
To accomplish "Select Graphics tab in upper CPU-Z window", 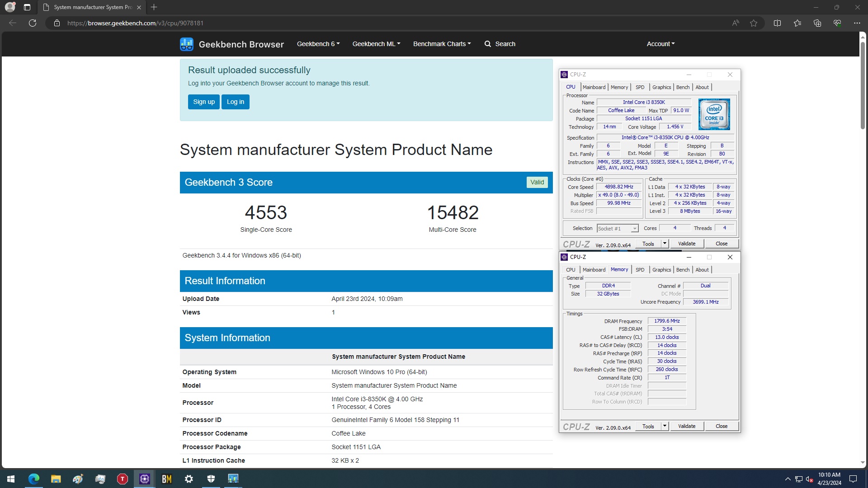I will (661, 87).
